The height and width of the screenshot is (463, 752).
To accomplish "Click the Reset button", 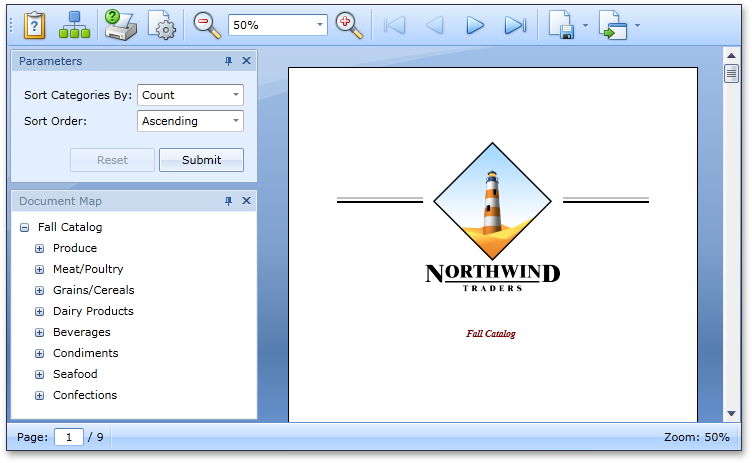I will coord(112,160).
